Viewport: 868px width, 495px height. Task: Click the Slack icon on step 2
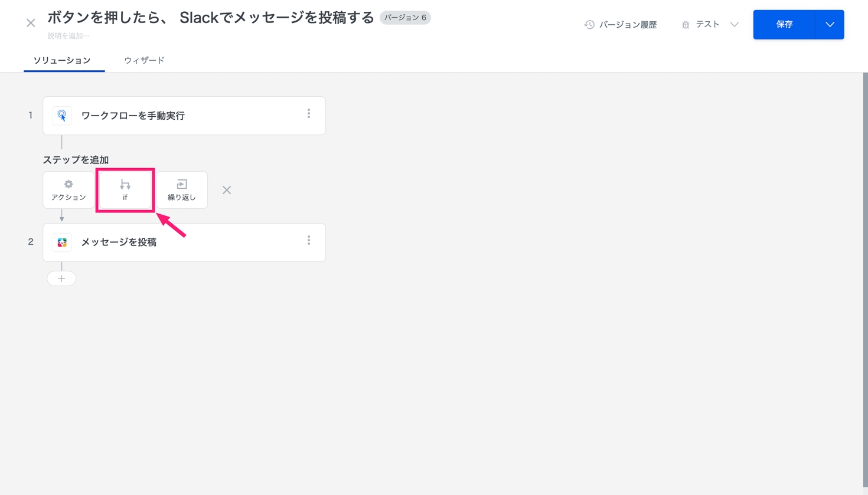pyautogui.click(x=62, y=242)
